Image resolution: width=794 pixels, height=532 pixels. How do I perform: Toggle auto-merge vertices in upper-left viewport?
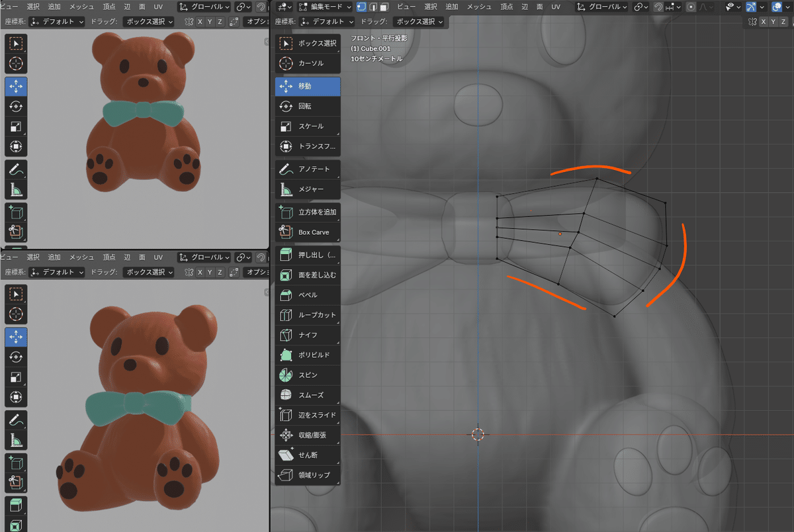(234, 22)
